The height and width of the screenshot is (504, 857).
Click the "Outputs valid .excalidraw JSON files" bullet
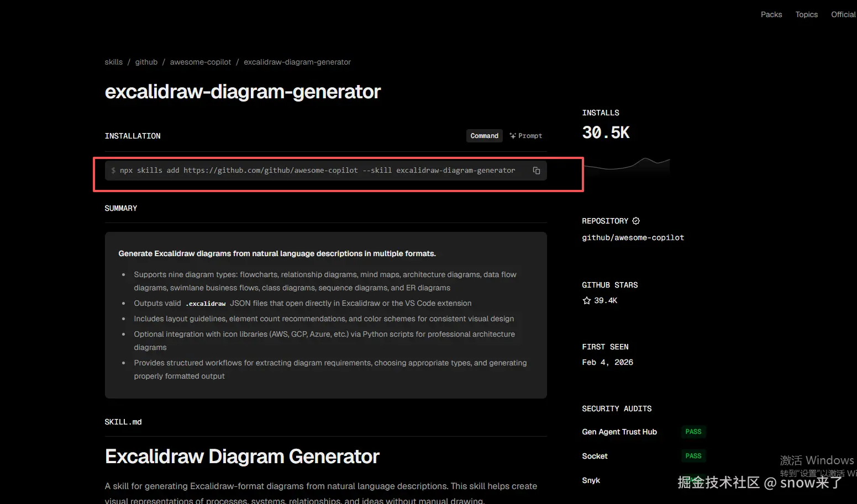pos(303,303)
